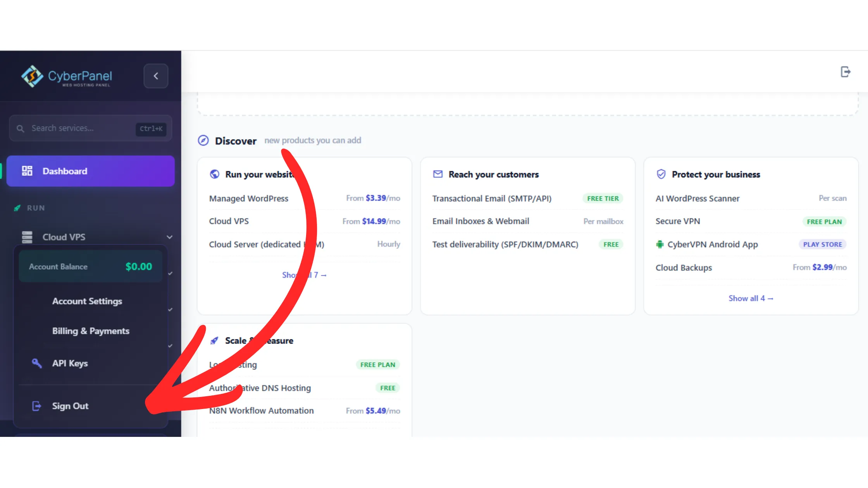Viewport: 868px width, 488px height.
Task: Open the Dashboard menu item
Action: [90, 171]
